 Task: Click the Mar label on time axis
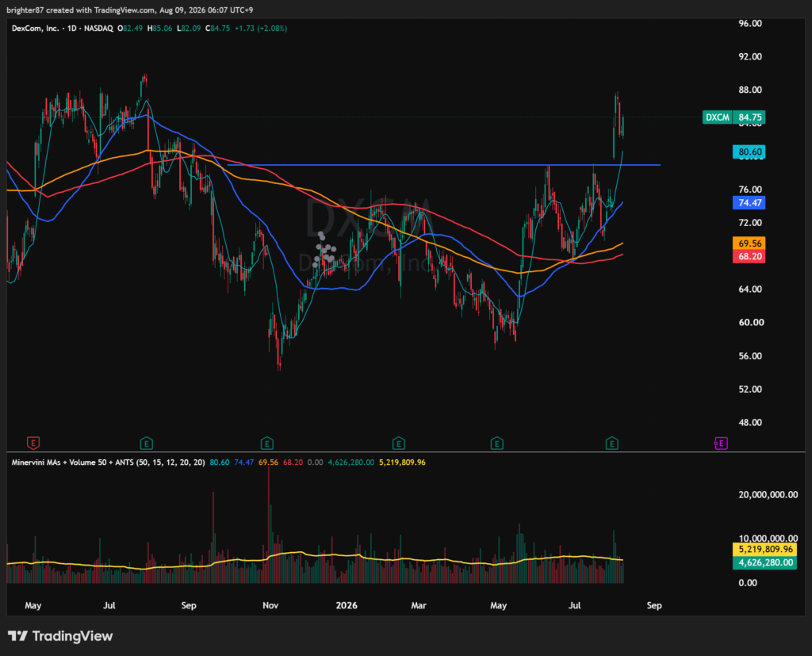coord(419,605)
